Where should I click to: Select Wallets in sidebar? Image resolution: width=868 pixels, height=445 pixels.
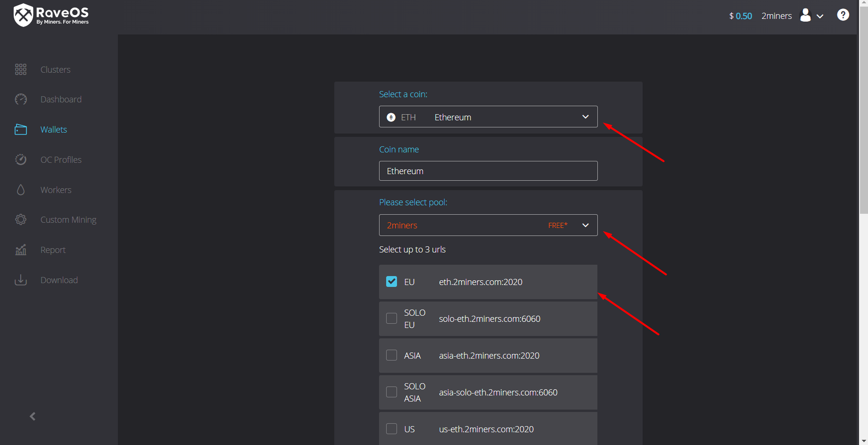[54, 129]
